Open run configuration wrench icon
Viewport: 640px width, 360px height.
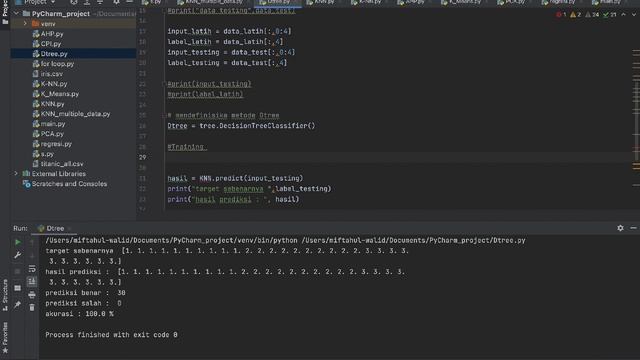click(18, 255)
